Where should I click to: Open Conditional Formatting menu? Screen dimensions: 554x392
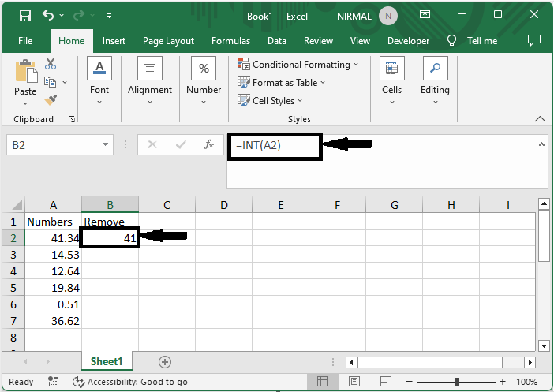coord(298,64)
